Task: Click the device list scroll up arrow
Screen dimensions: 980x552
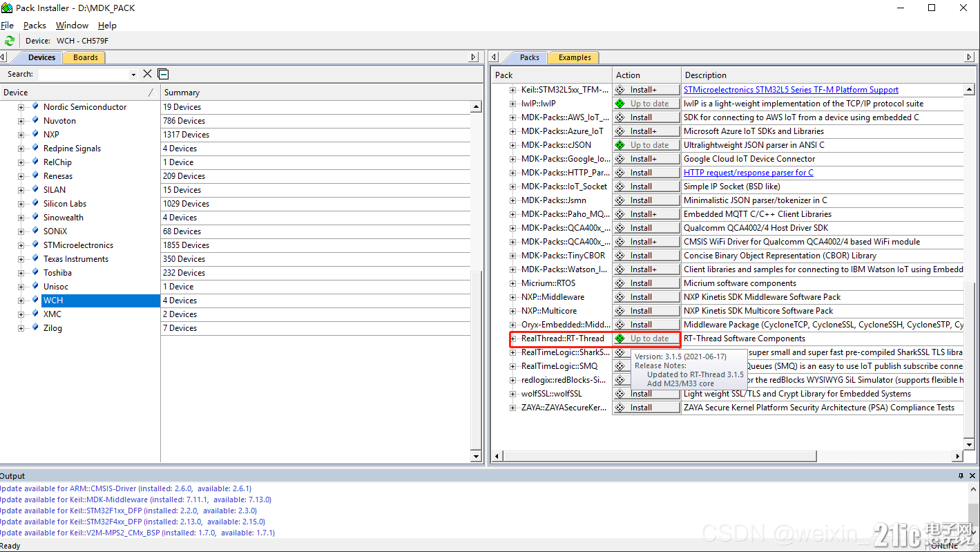Action: point(476,107)
